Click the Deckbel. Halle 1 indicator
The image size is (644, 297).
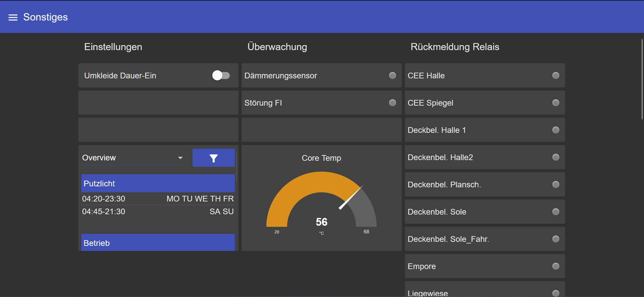[556, 130]
